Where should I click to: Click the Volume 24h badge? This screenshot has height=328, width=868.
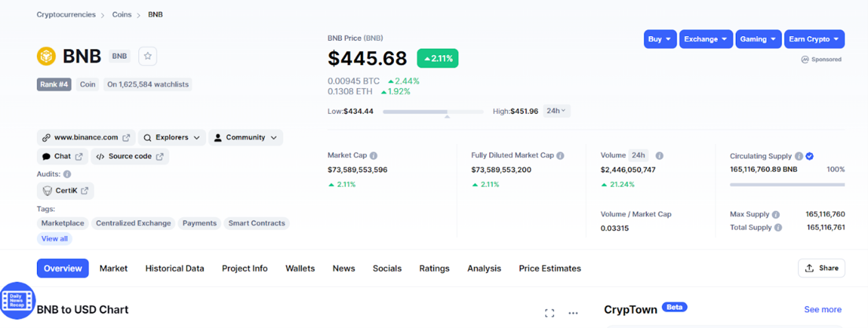click(x=638, y=156)
